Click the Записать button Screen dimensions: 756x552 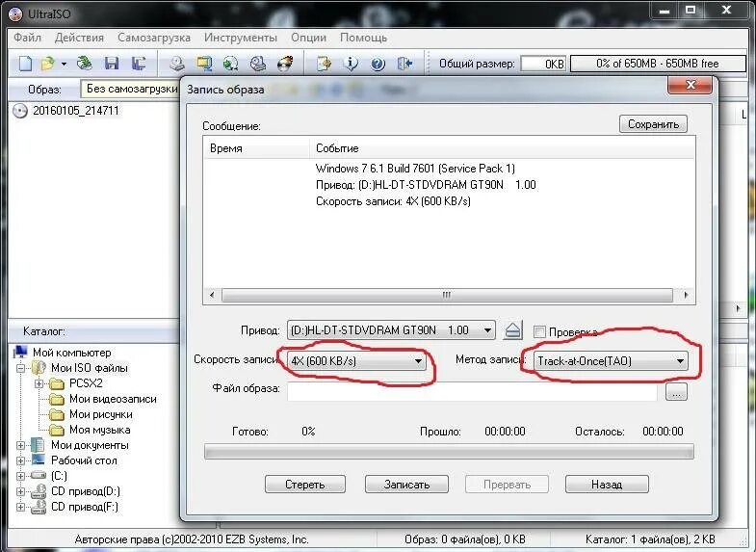406,484
